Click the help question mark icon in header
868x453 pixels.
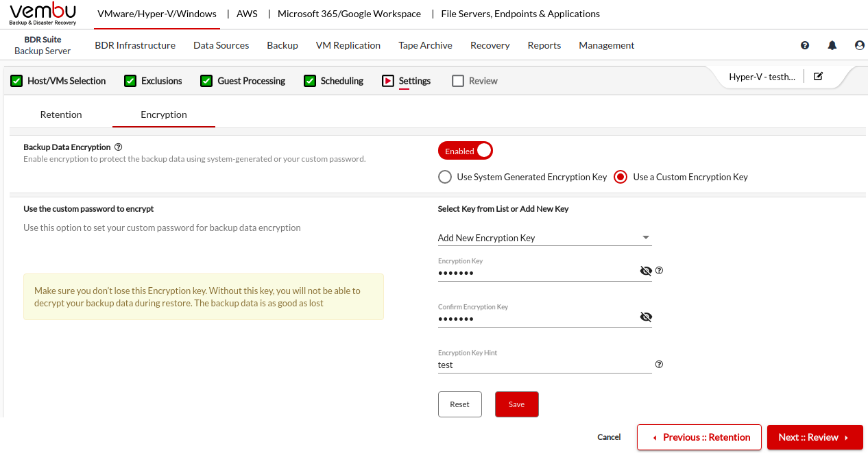805,45
